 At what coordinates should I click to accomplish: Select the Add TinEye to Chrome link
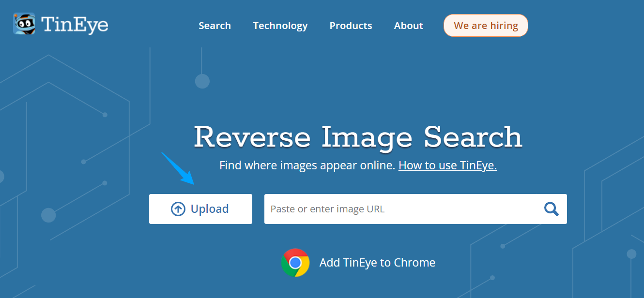[x=377, y=263]
